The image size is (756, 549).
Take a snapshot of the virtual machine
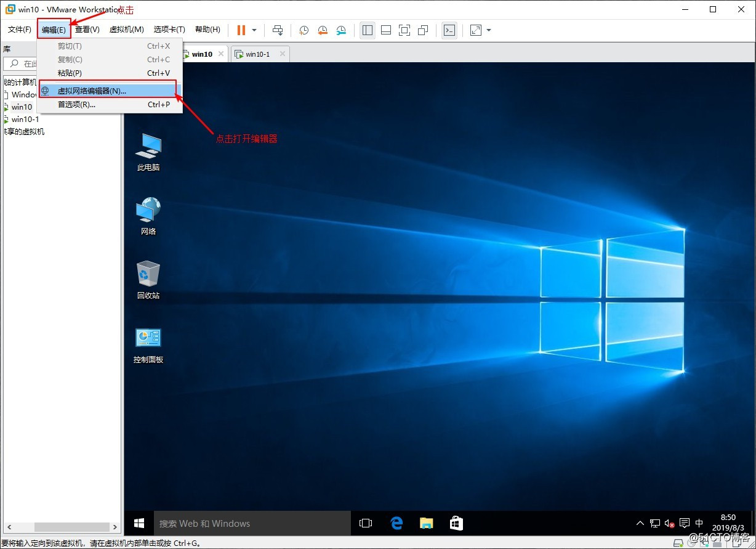pyautogui.click(x=304, y=30)
